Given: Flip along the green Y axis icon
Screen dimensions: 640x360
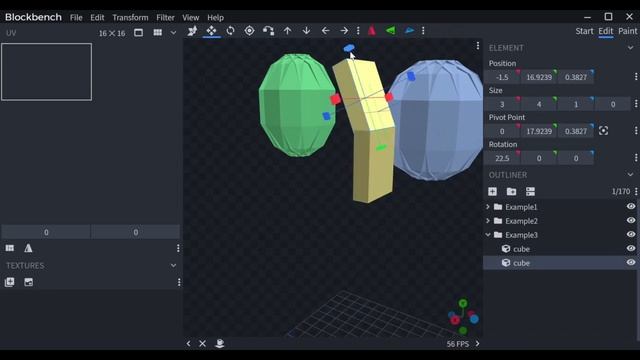Looking at the screenshot, I should tap(391, 31).
